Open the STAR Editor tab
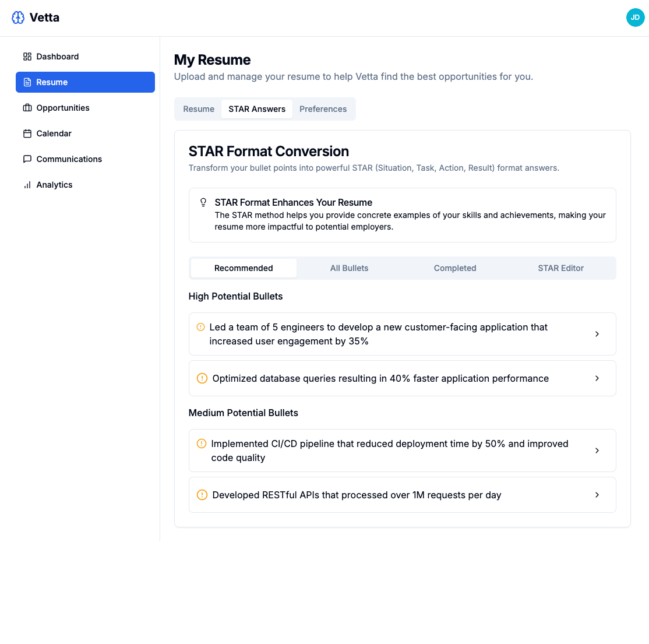This screenshot has height=644, width=649. tap(560, 268)
